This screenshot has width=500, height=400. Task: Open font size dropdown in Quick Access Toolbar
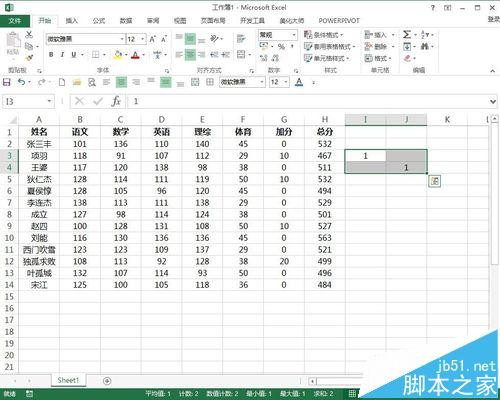tap(286, 82)
